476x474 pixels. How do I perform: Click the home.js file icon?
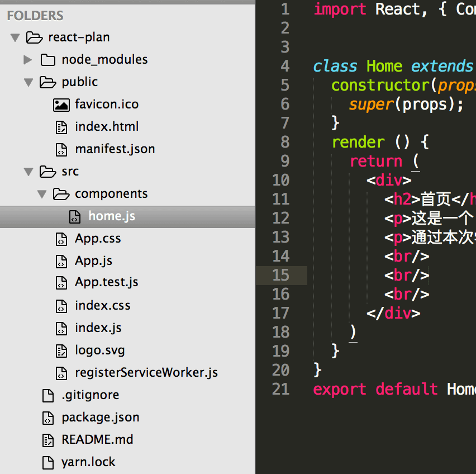[74, 216]
